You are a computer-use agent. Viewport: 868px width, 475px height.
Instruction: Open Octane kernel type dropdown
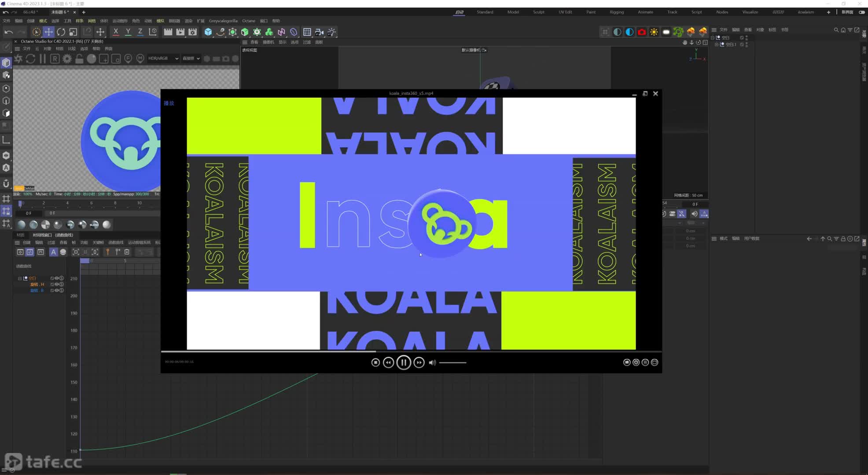click(x=191, y=58)
